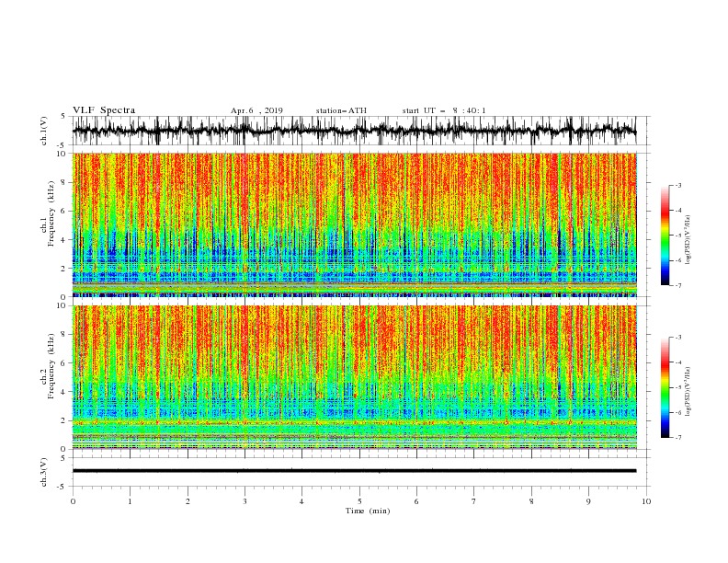
Task: Click the ch.1 spectrogram PSD colorbar
Action: [665, 236]
